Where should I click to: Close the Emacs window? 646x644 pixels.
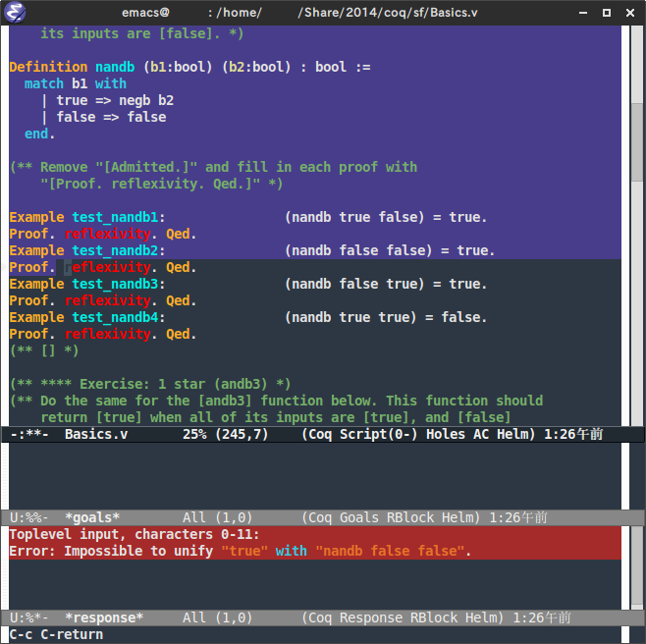tap(630, 13)
